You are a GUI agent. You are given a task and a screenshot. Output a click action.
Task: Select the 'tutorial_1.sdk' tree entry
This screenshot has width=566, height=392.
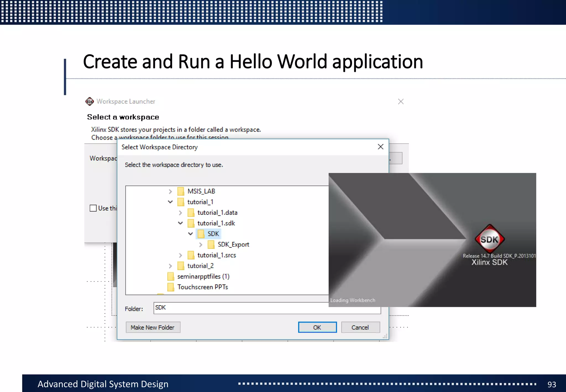click(x=216, y=223)
